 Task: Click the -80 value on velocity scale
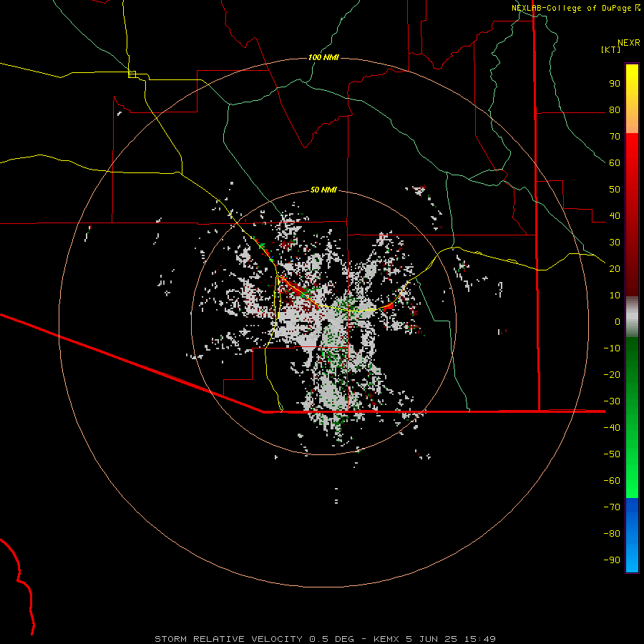[612, 534]
